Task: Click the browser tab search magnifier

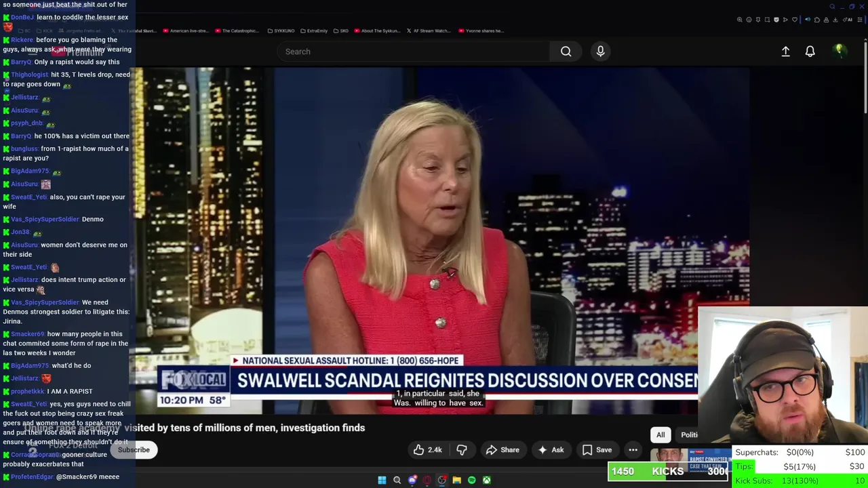Action: click(832, 7)
